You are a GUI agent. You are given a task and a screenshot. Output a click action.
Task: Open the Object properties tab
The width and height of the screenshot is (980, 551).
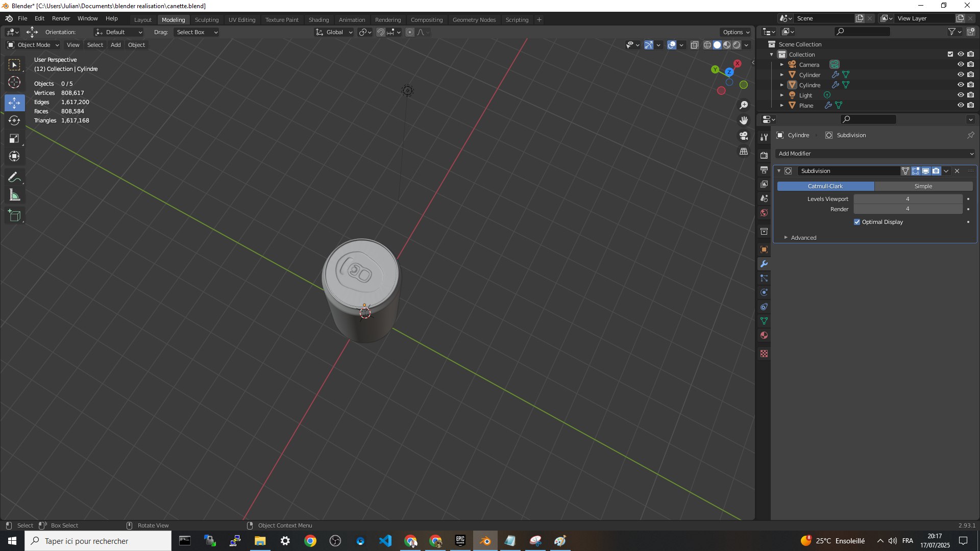(x=764, y=249)
